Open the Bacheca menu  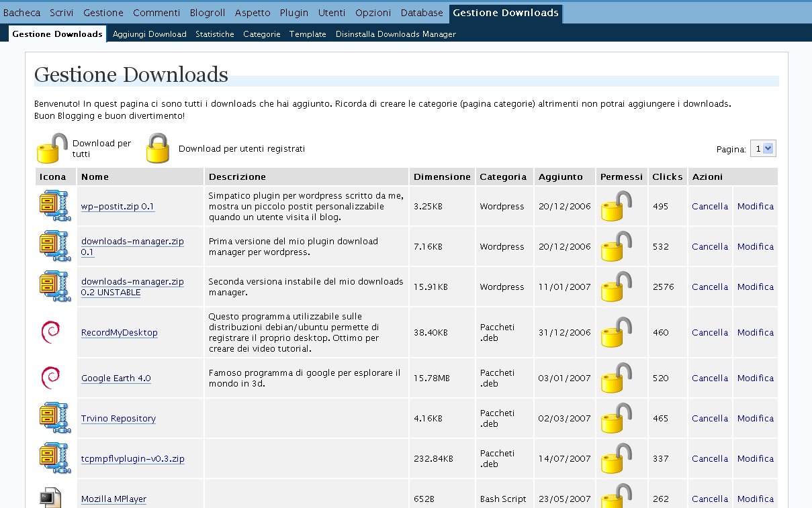(21, 13)
